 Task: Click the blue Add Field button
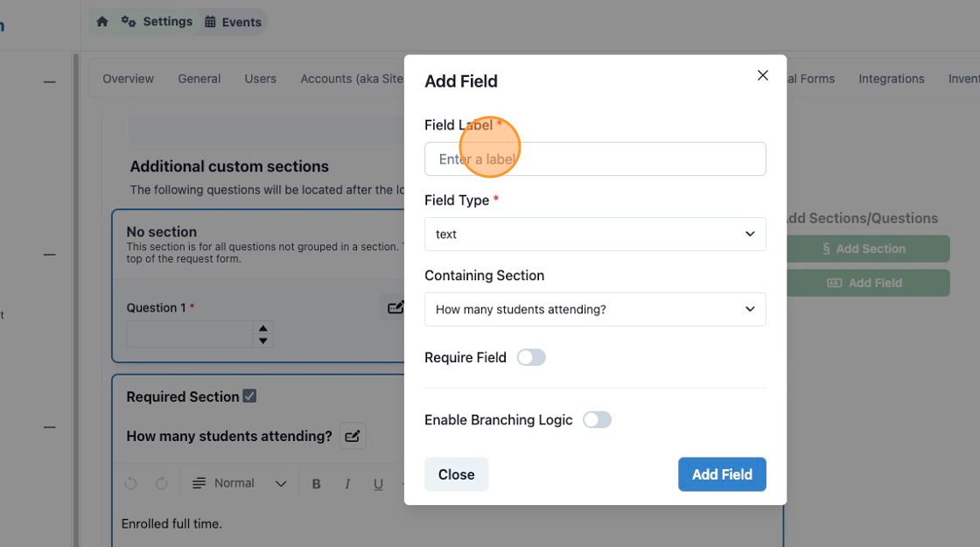pos(722,474)
